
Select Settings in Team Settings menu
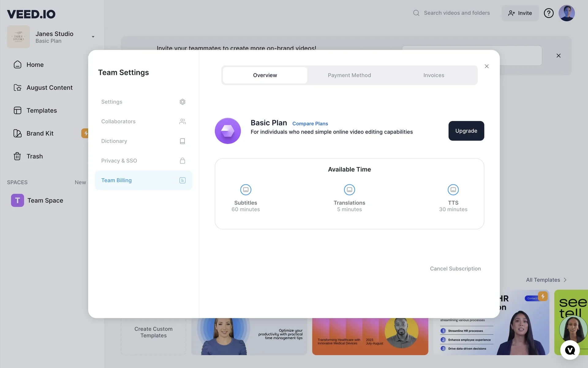(x=143, y=102)
